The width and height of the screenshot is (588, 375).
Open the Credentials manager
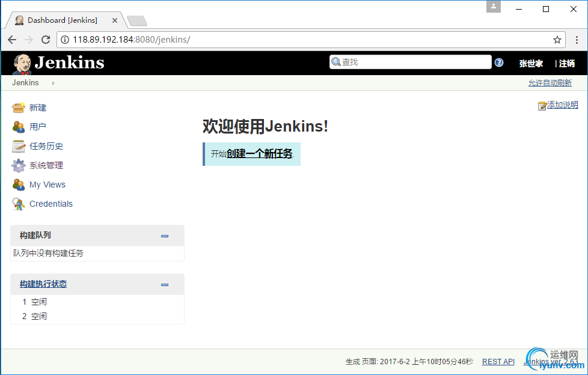pos(51,204)
